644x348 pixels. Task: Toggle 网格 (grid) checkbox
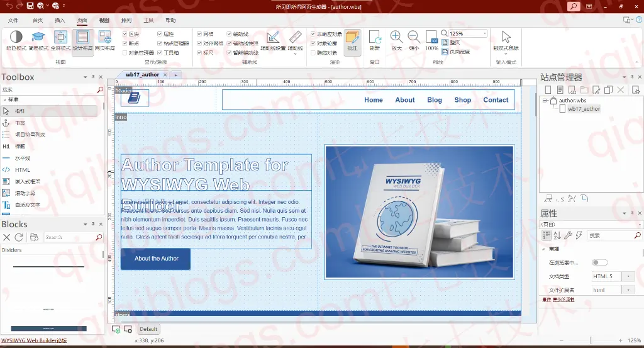point(199,34)
